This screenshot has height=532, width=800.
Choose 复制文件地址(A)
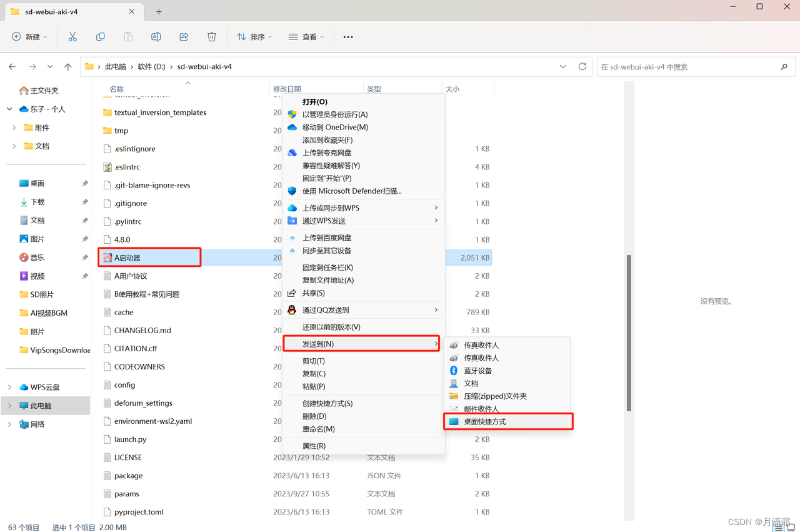pyautogui.click(x=363, y=280)
